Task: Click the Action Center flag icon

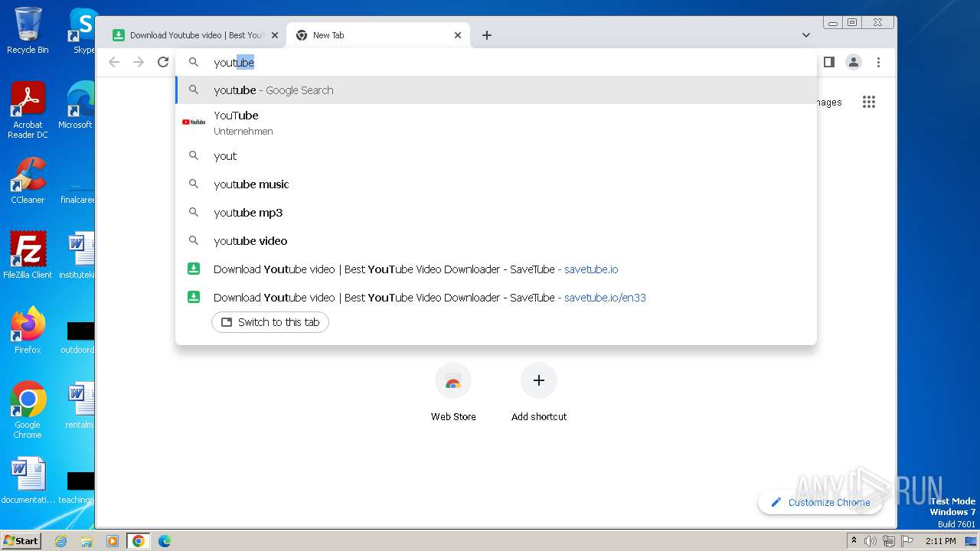Action: tap(907, 541)
